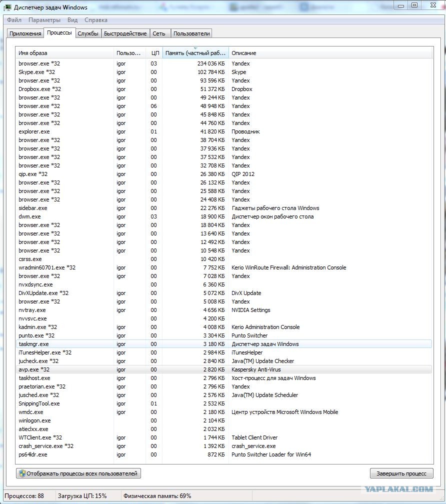Click Физическая память: 69% status entry
The height and width of the screenshot is (504, 446).
(x=157, y=495)
